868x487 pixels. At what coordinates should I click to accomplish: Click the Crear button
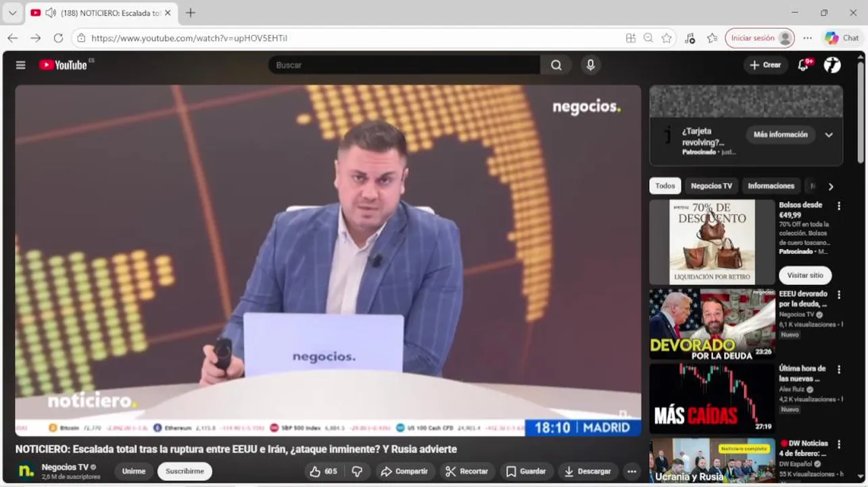pos(765,65)
